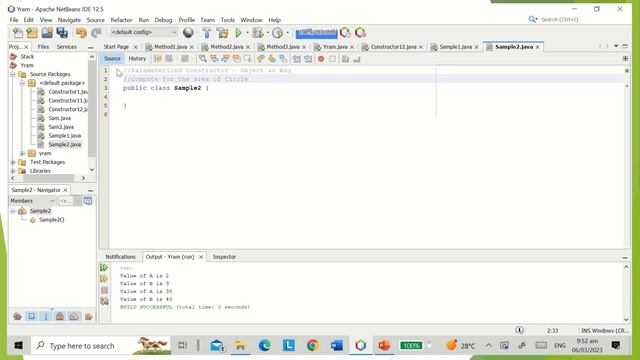
Task: Toggle Show Fields filter in Navigator
Action: point(31,316)
